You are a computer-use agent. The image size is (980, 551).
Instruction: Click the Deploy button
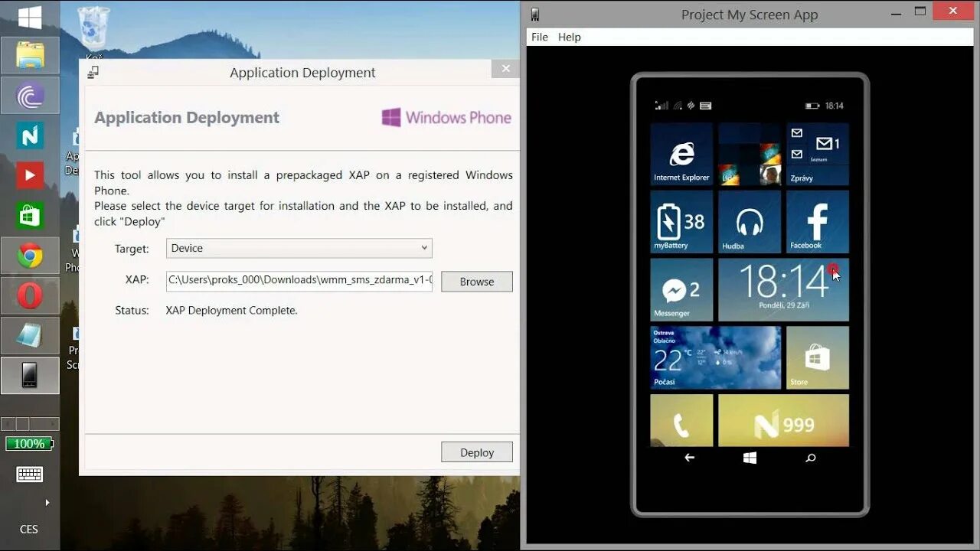click(x=477, y=452)
